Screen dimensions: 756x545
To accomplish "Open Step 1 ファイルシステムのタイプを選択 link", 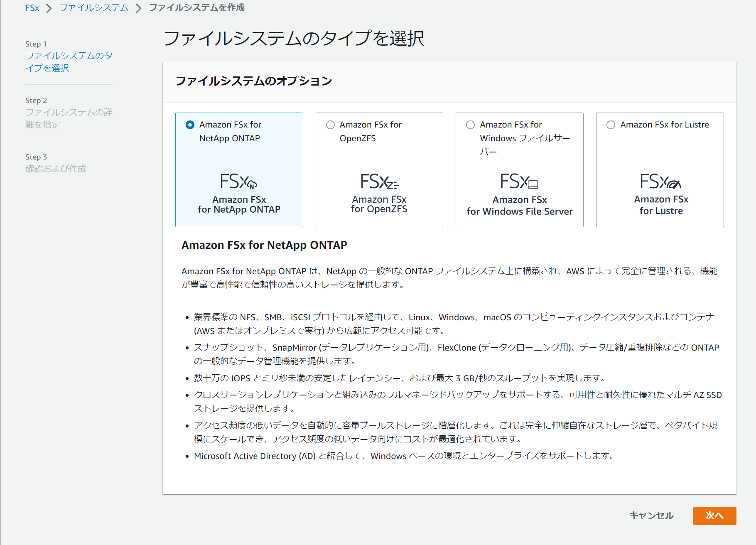I will (69, 61).
